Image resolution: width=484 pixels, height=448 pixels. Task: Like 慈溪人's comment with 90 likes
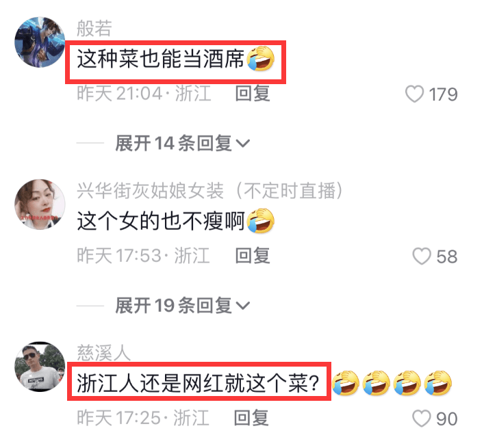(421, 419)
